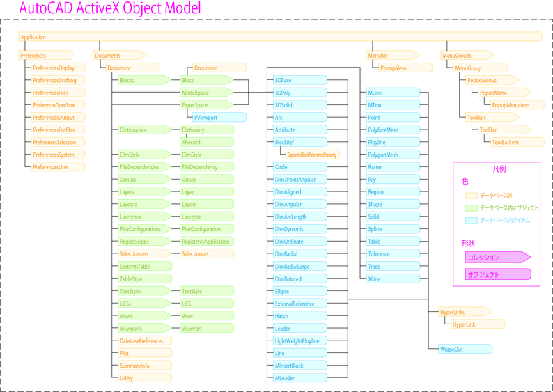This screenshot has width=553, height=392.
Task: Click the PopupMenuItem box
Action: (517, 104)
